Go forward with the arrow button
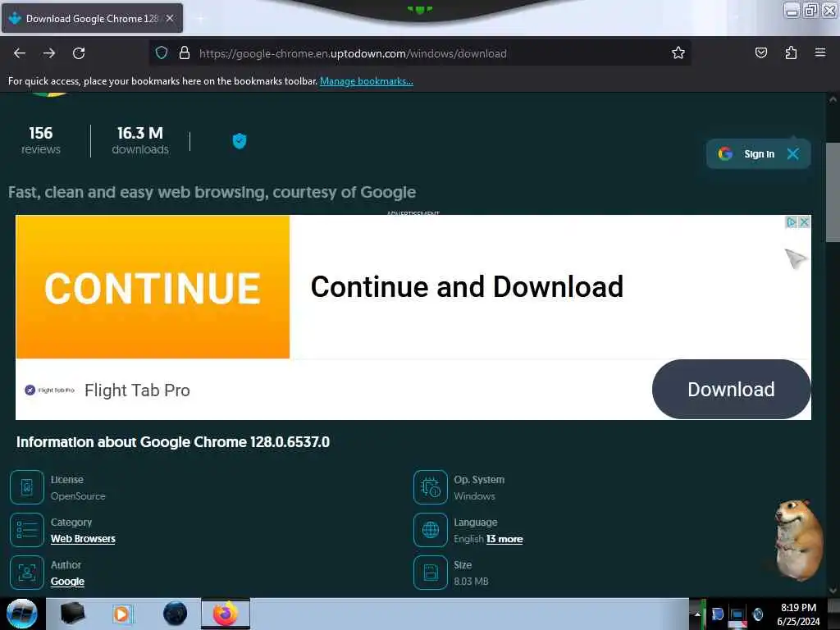Screen dimensions: 840x630 coord(49,53)
